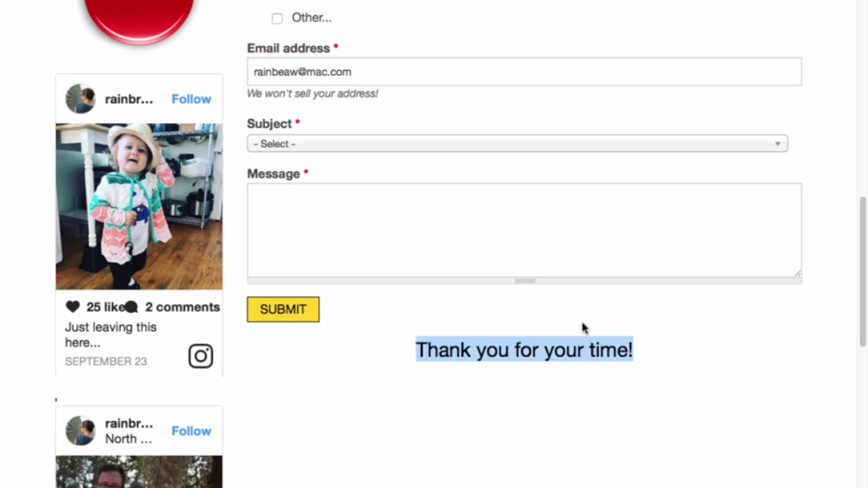Click the message box resize handle
The width and height of the screenshot is (868, 488).
pyautogui.click(x=797, y=272)
